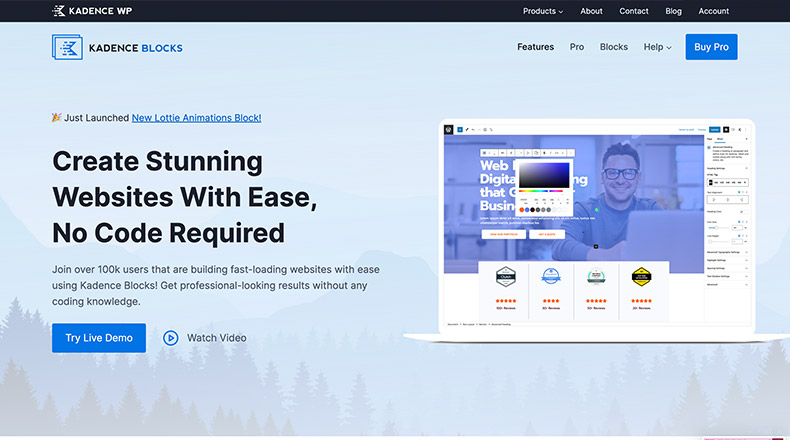Click the laptop editor preview image
This screenshot has width=790, height=440.
click(597, 230)
